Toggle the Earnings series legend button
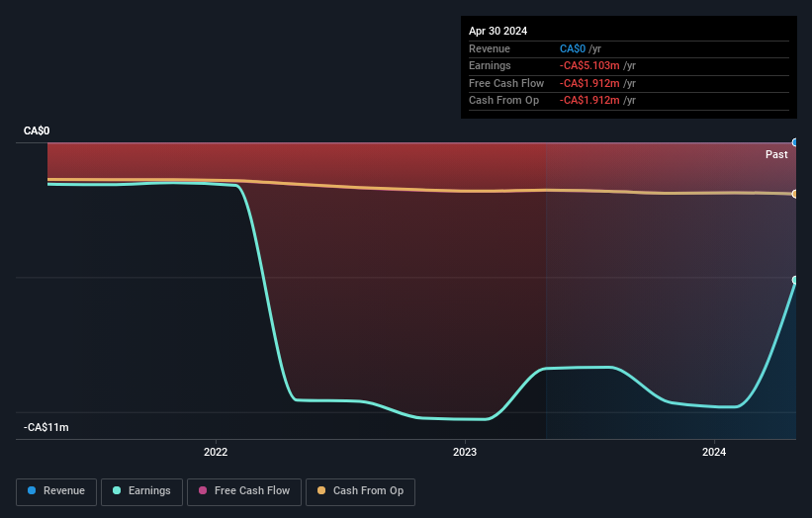This screenshot has width=812, height=518. click(x=141, y=491)
